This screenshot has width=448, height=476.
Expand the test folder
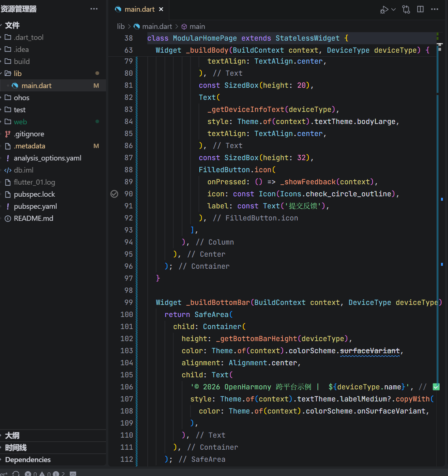point(53,110)
